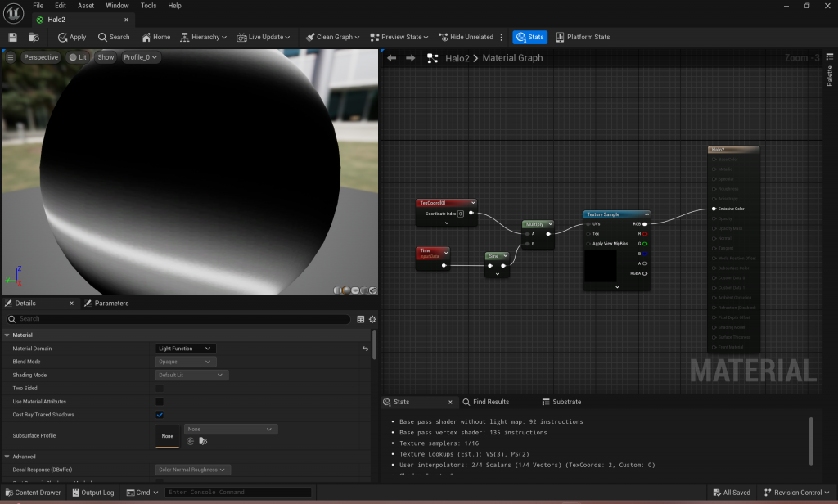
Task: Check the Use Material Attributes box
Action: pos(160,402)
